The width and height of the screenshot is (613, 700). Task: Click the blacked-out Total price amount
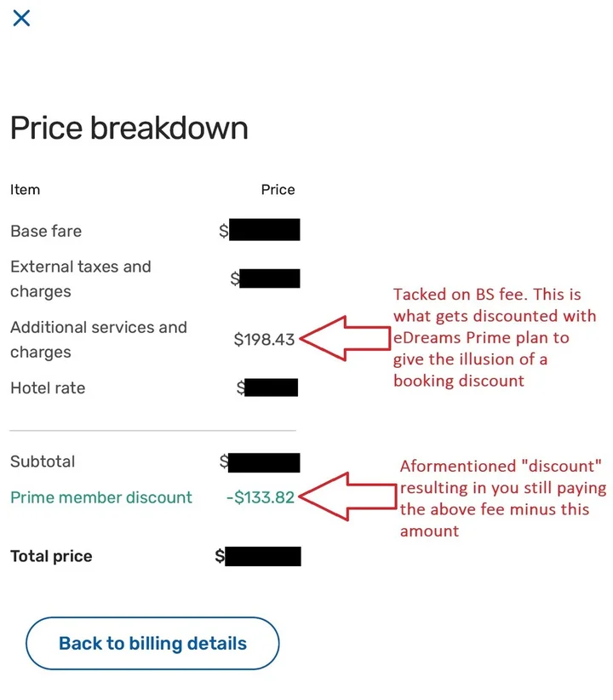[263, 556]
